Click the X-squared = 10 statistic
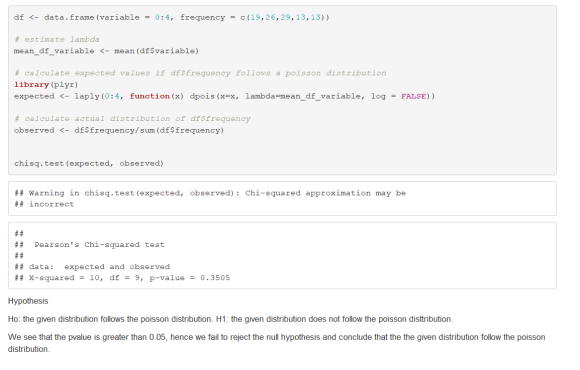Screen dimensions: 580x370 65,278
